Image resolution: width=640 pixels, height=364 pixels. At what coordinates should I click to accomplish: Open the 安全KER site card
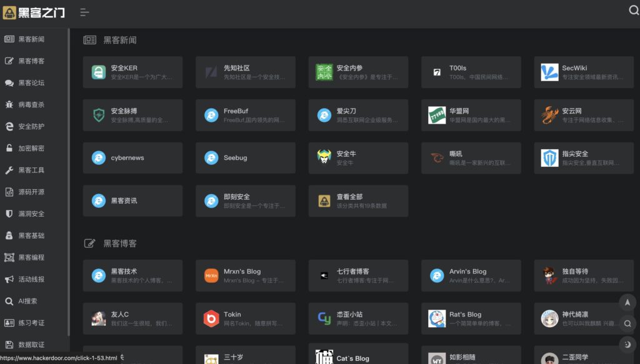(x=132, y=72)
